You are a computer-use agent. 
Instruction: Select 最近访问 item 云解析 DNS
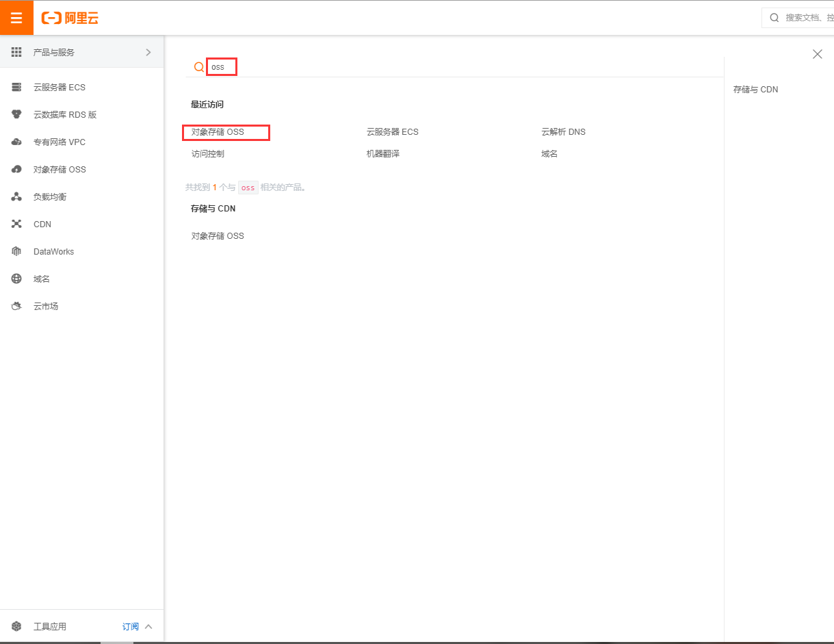point(562,131)
